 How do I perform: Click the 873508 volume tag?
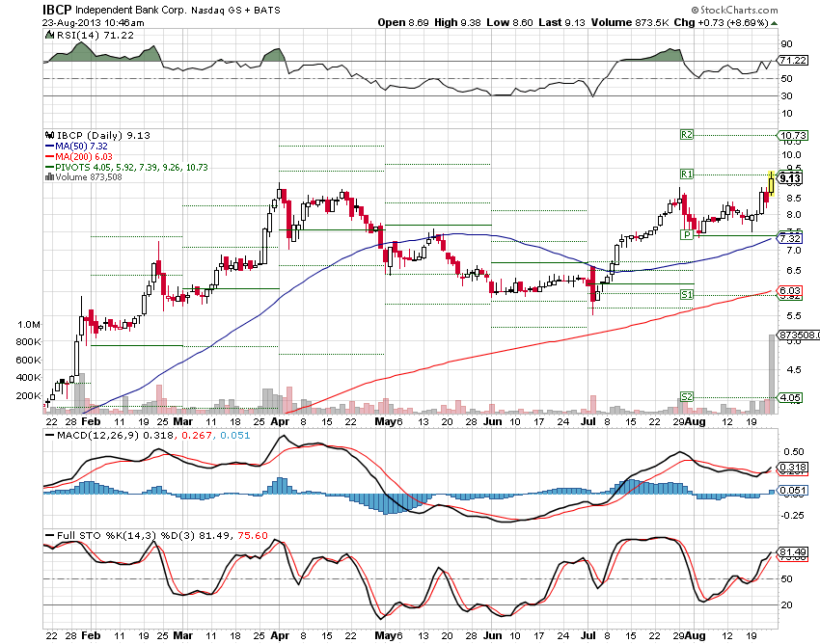(x=799, y=335)
